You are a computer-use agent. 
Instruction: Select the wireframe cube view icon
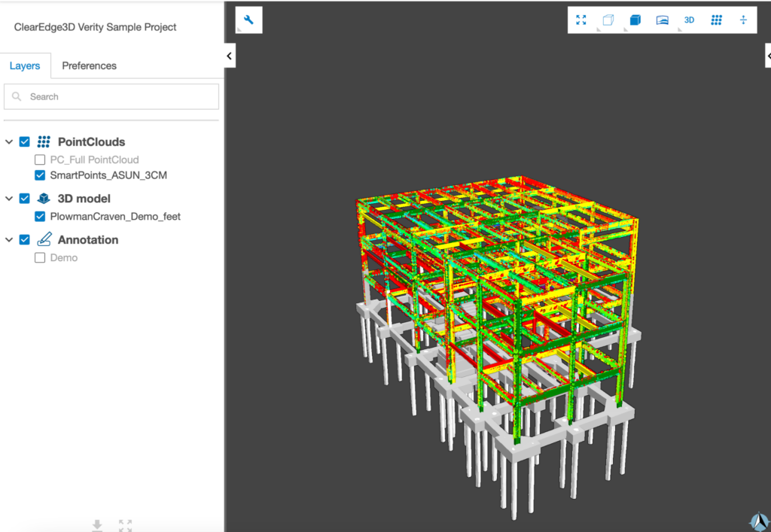[608, 20]
